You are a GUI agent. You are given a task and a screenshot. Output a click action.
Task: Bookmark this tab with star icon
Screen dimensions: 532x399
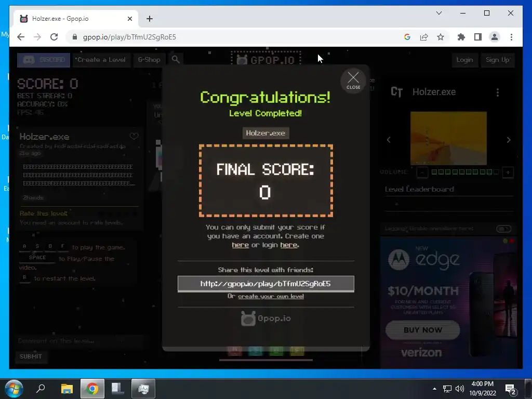pyautogui.click(x=441, y=37)
